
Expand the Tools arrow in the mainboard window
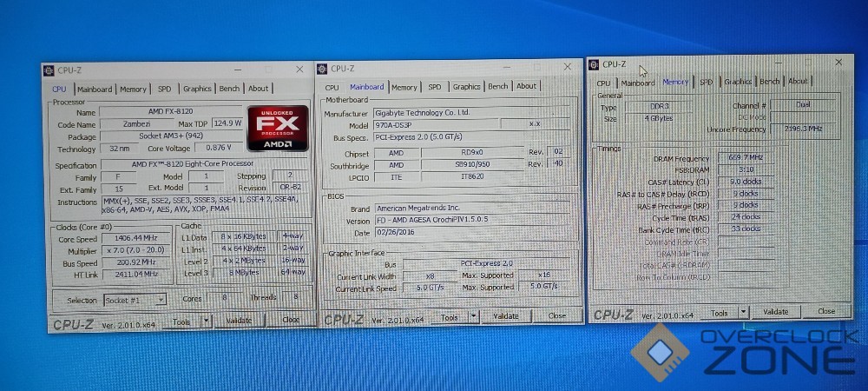click(x=474, y=317)
